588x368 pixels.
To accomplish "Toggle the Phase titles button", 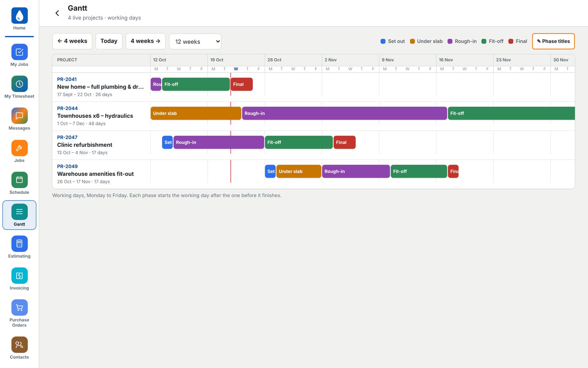I will 553,41.
